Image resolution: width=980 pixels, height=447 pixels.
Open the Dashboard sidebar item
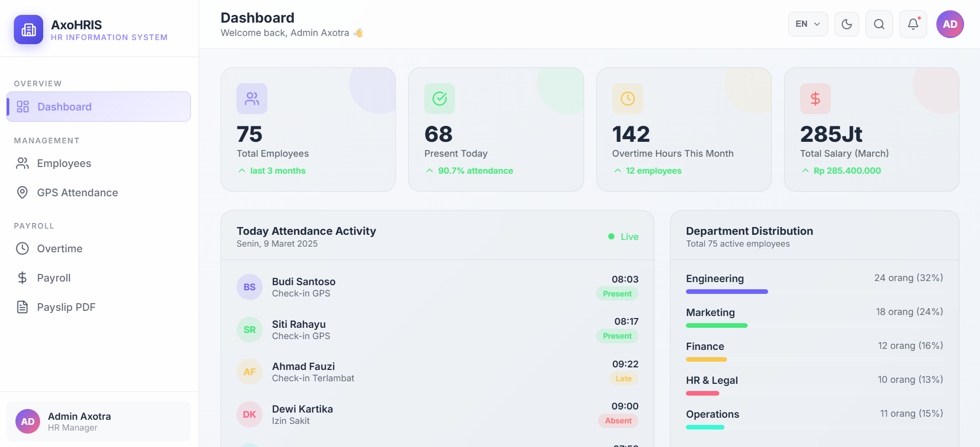point(98,107)
